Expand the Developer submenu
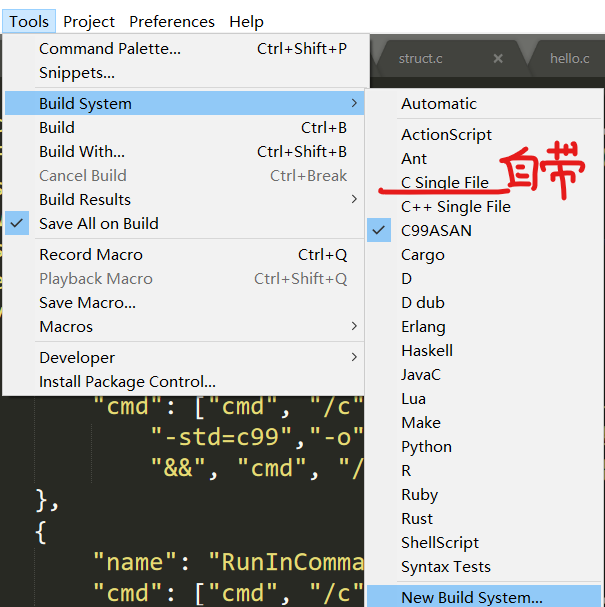The image size is (605, 607). 184,358
